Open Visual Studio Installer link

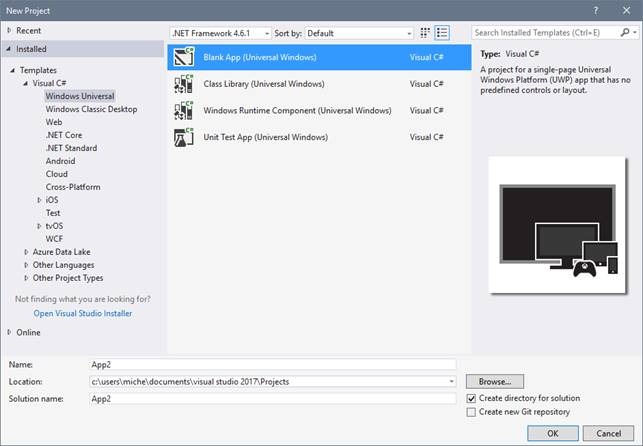tap(83, 313)
